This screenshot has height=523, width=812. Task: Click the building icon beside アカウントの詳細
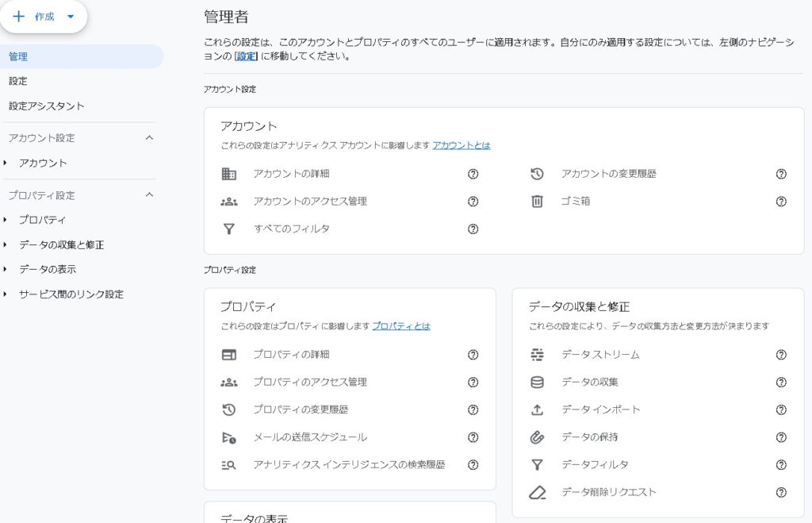pos(228,174)
